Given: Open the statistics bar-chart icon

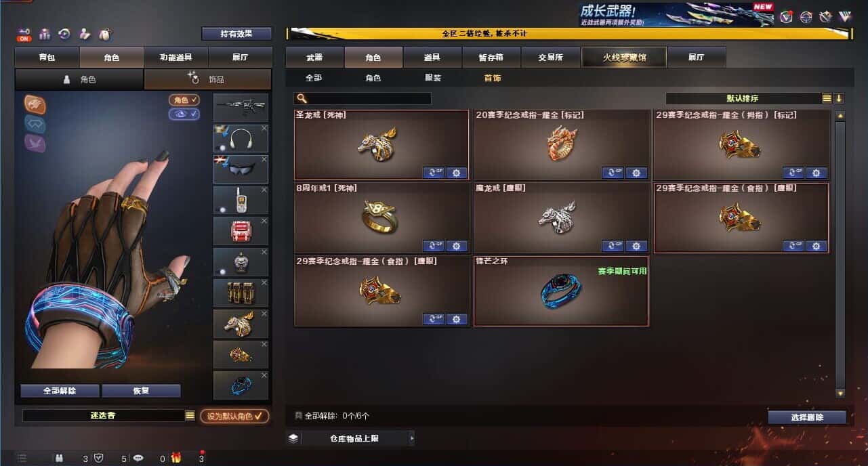Looking at the screenshot, I should pyautogui.click(x=45, y=34).
